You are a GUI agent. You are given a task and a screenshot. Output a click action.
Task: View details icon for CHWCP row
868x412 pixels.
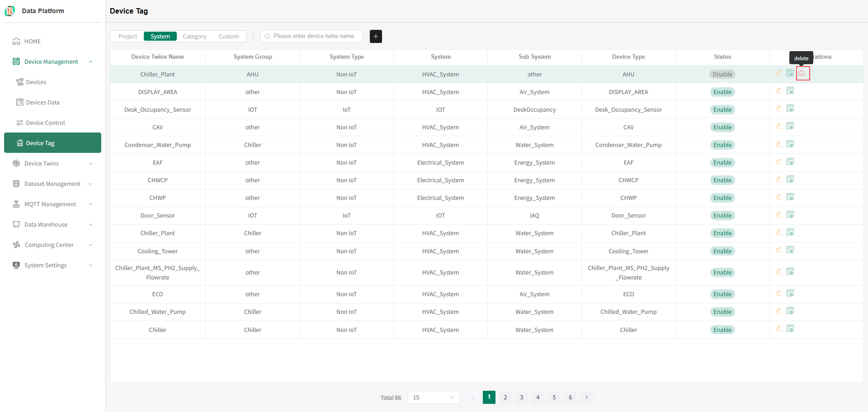click(790, 179)
